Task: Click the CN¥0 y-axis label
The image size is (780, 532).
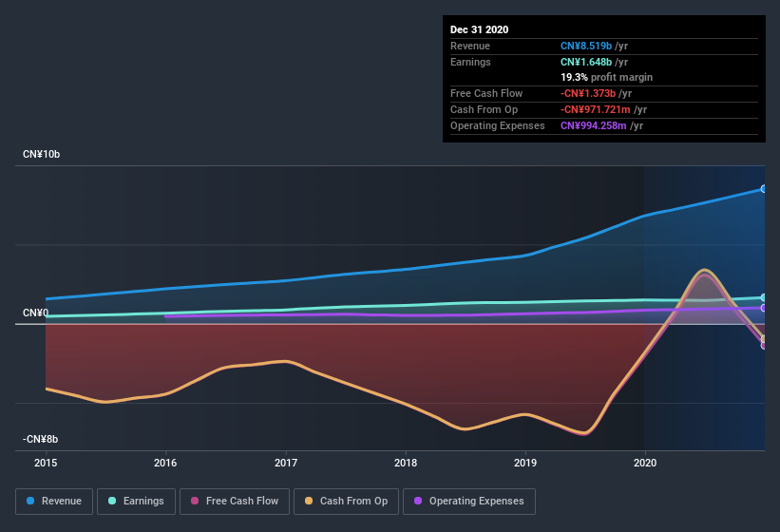Action: [x=35, y=313]
